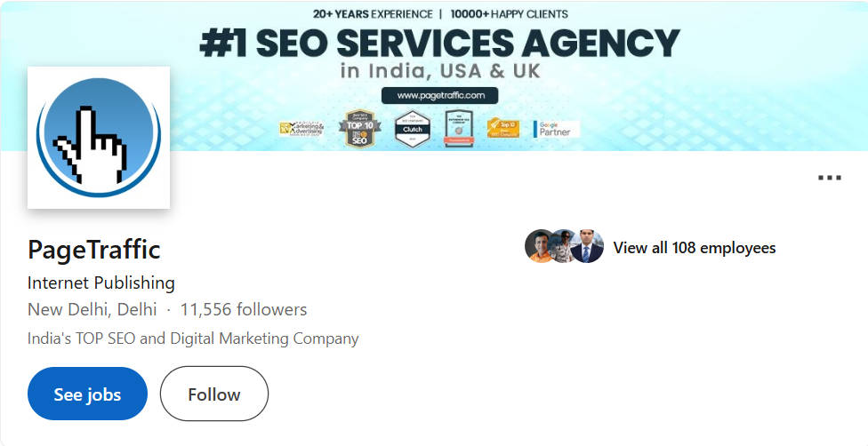Click the www.pagetraffic.com URL in banner
The height and width of the screenshot is (446, 868).
pyautogui.click(x=440, y=95)
